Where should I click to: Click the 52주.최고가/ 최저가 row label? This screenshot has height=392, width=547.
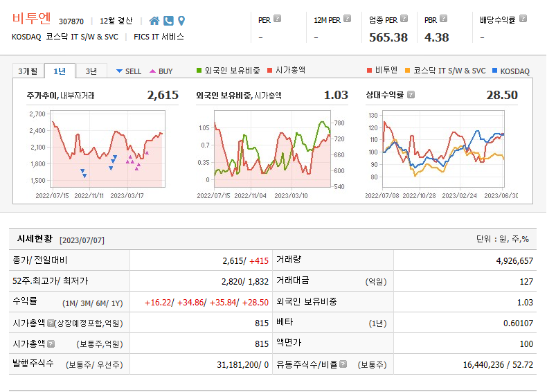(x=51, y=281)
